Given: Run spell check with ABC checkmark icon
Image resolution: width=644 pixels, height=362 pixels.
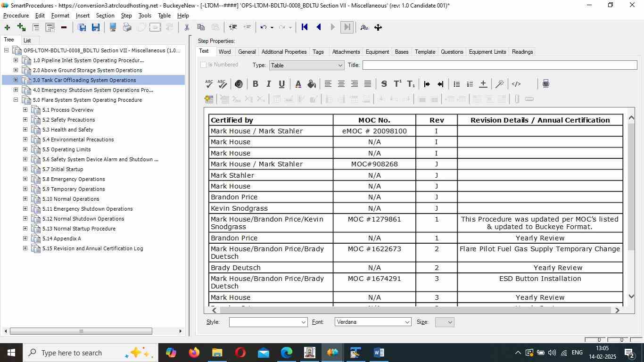Looking at the screenshot, I should click(x=209, y=84).
